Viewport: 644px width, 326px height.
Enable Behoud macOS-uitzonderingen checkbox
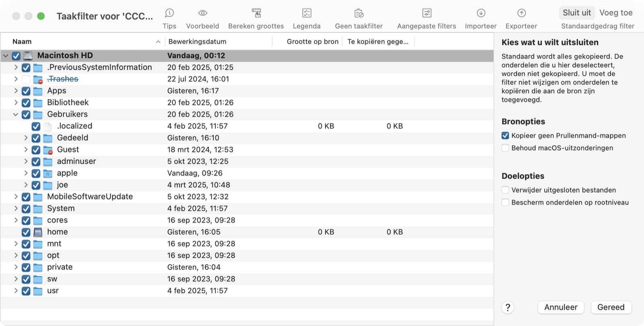pos(506,148)
